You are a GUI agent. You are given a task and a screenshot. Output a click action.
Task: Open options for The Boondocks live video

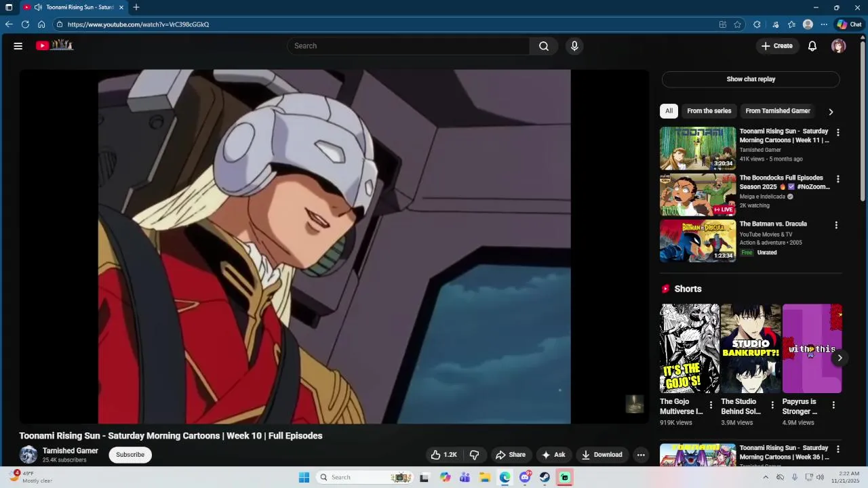point(837,180)
